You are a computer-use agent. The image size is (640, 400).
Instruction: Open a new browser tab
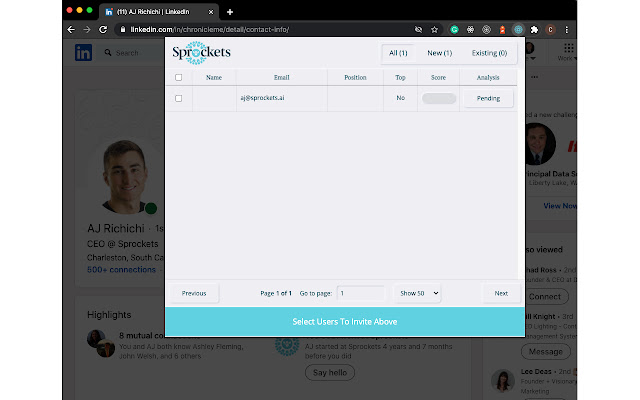[x=230, y=12]
